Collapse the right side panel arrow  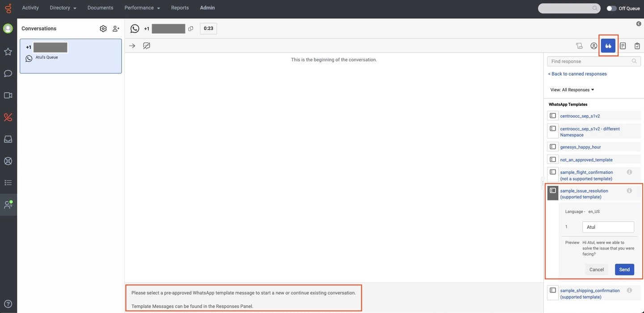(638, 24)
